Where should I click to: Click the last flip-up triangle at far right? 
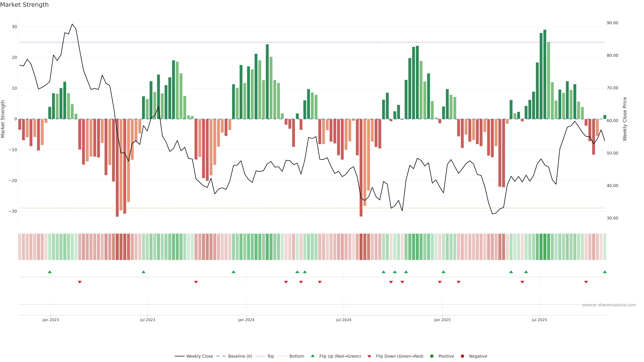pos(604,272)
